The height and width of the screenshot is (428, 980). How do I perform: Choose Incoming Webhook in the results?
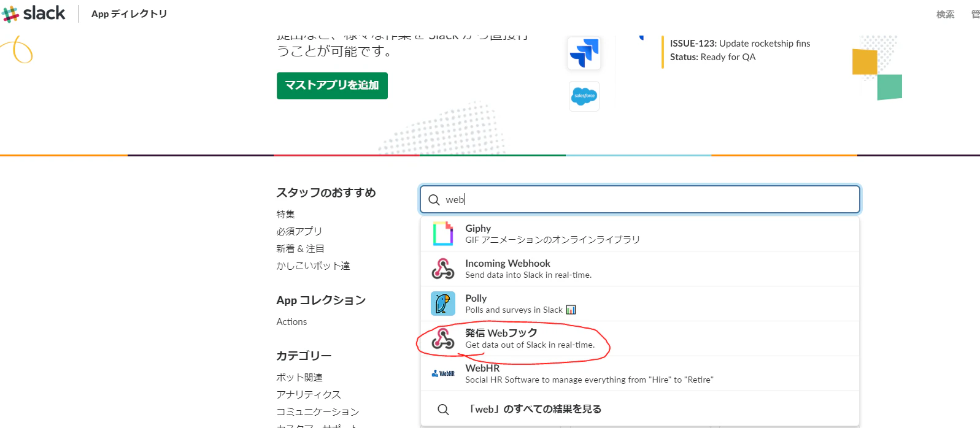[x=639, y=269]
